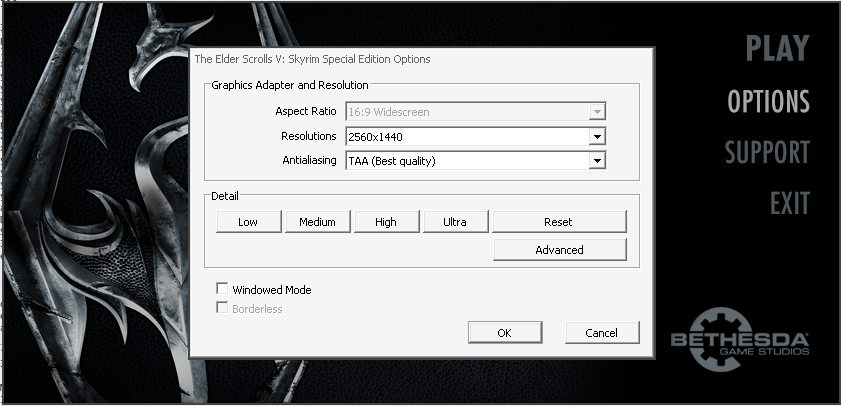
Task: Open OPTIONS in the launcher menu
Action: 768,101
